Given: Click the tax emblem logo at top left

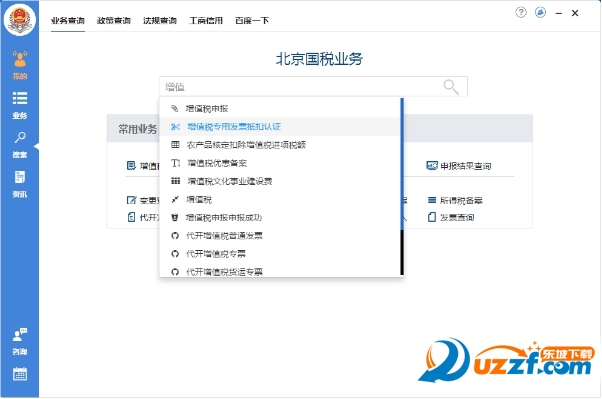Looking at the screenshot, I should point(20,19).
